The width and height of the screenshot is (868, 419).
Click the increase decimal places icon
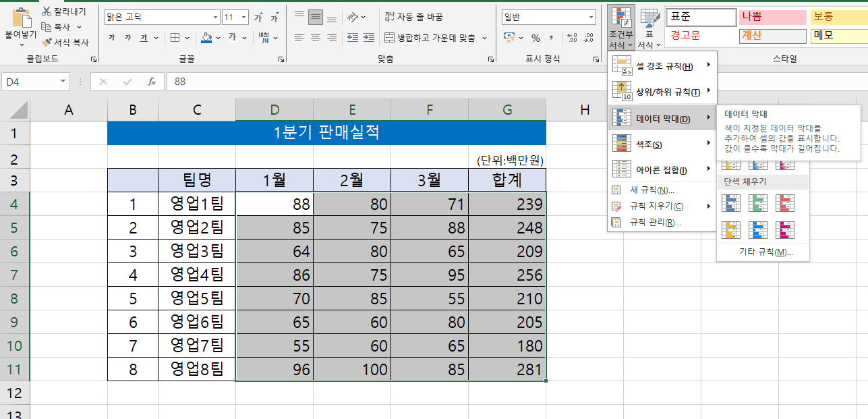572,38
